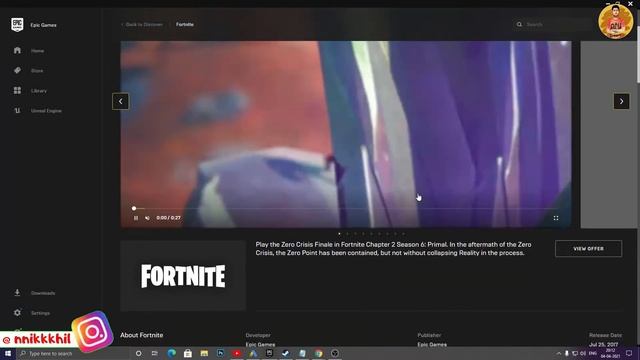
Task: Click the View Offer button
Action: (x=588, y=249)
